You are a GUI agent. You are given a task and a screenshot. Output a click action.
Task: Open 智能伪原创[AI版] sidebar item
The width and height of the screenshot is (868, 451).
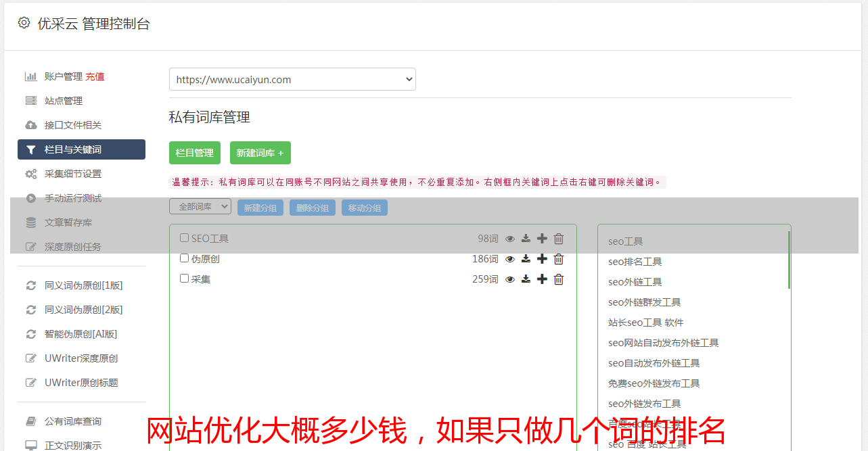click(81, 334)
